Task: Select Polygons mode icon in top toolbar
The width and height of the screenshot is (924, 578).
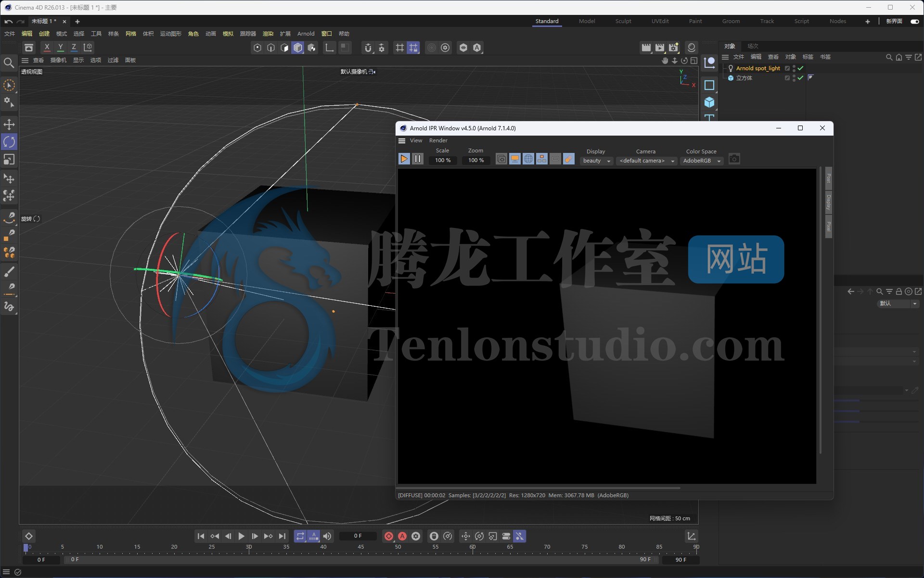Action: click(x=284, y=48)
